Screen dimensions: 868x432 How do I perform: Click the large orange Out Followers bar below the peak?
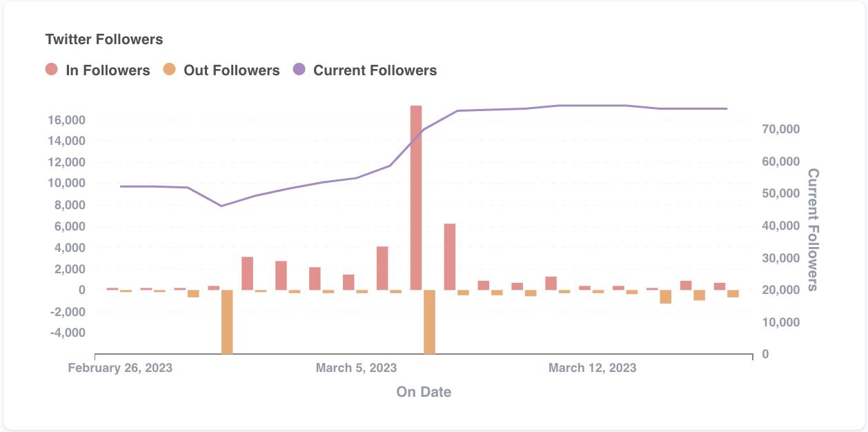[x=429, y=322]
